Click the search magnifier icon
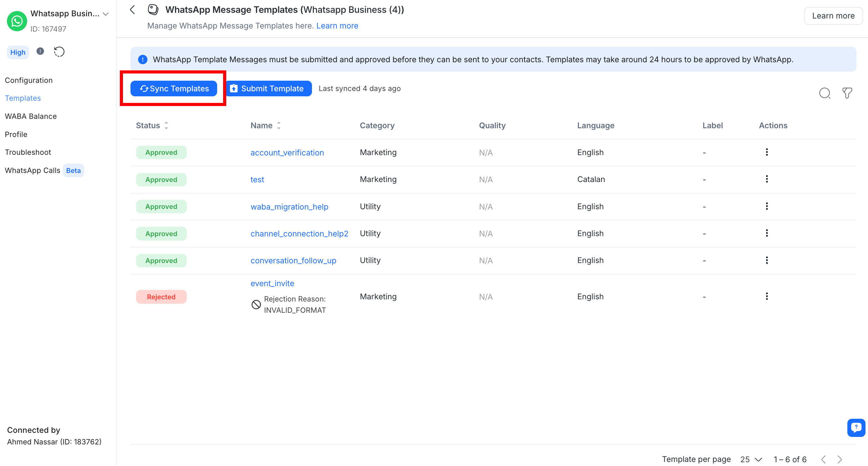868x466 pixels. pyautogui.click(x=824, y=93)
